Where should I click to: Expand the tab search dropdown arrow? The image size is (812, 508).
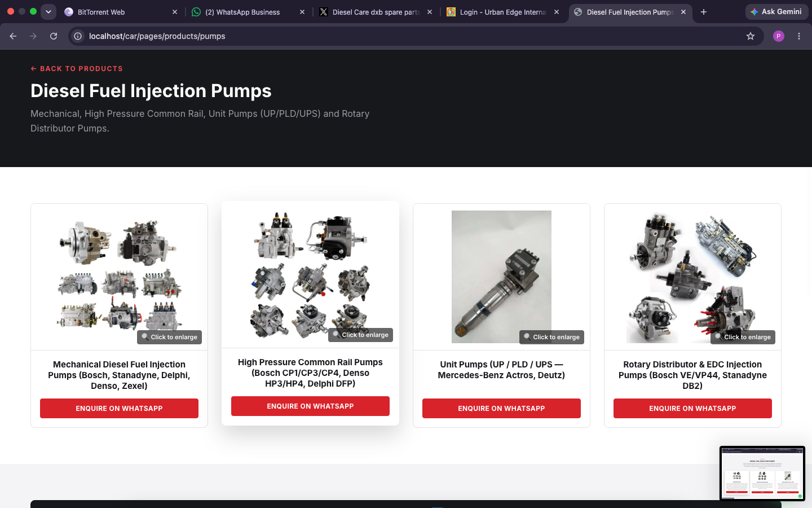(48, 12)
